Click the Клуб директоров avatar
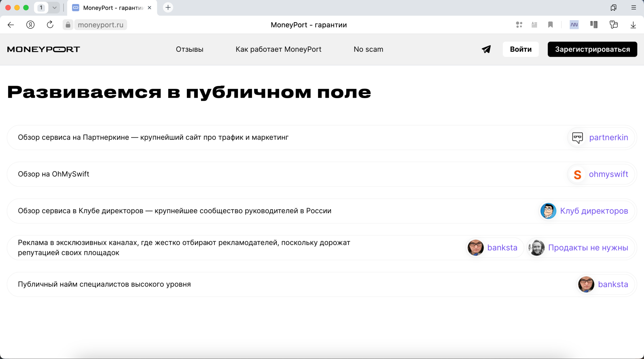This screenshot has width=644, height=359. tap(548, 211)
